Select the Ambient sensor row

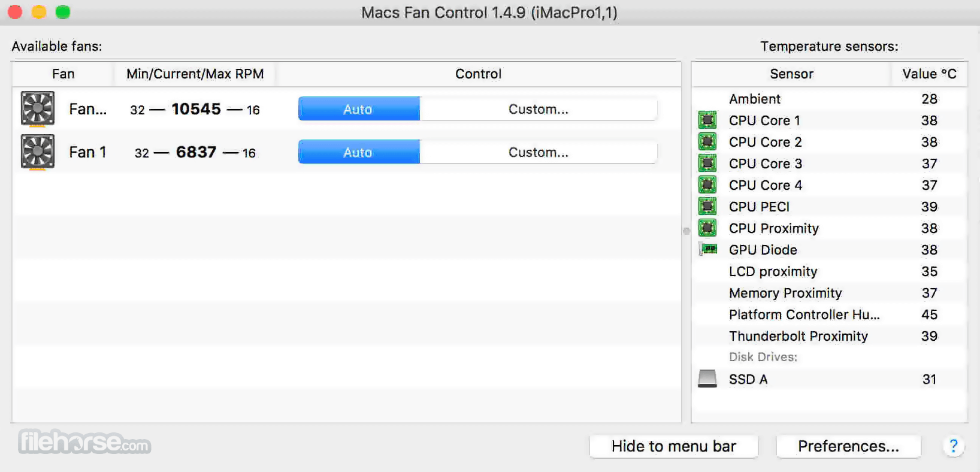(830, 99)
